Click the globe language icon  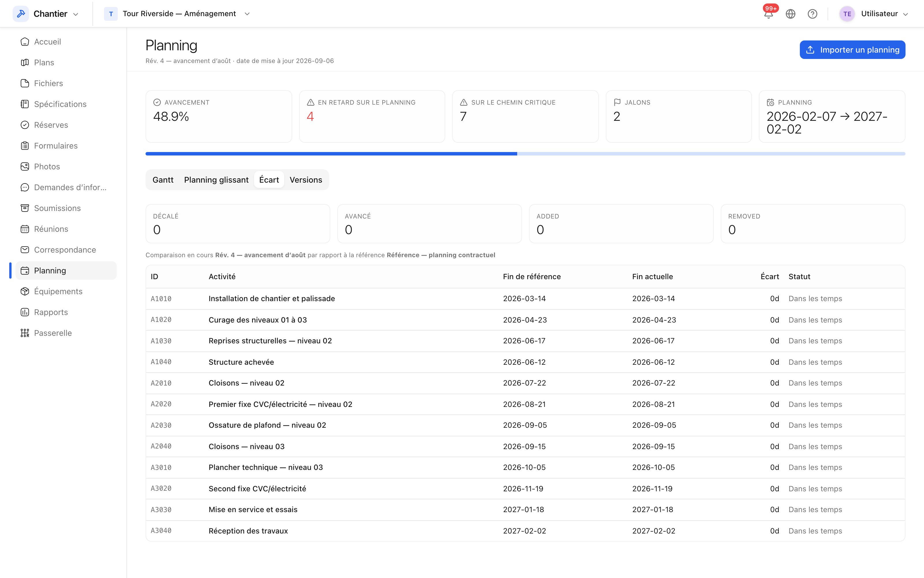(790, 14)
